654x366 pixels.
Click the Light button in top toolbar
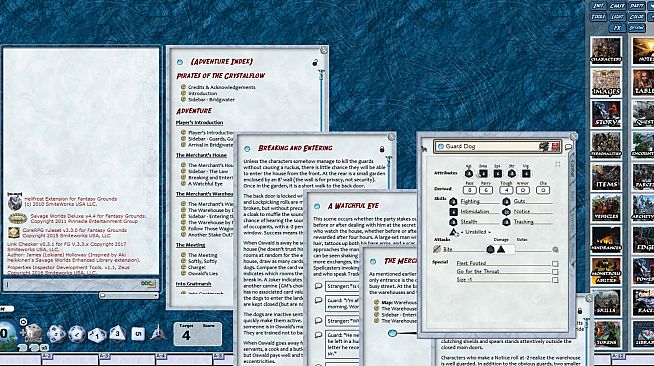coord(617,17)
